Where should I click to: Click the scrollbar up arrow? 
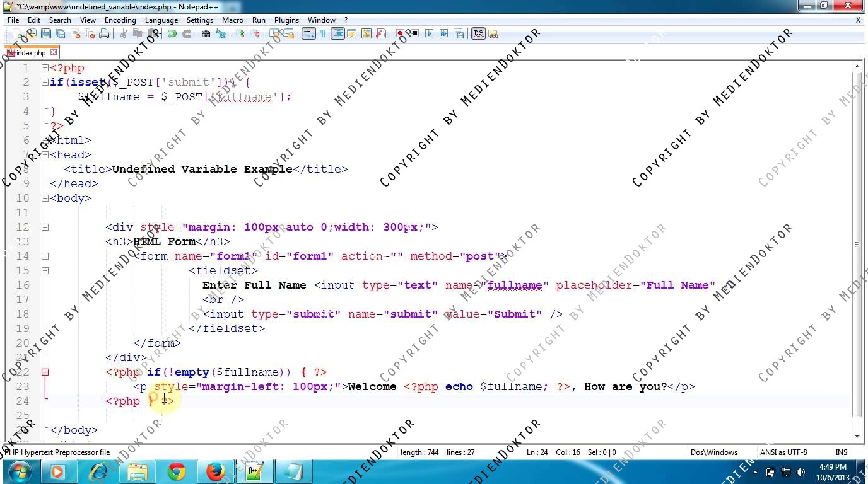coord(857,66)
